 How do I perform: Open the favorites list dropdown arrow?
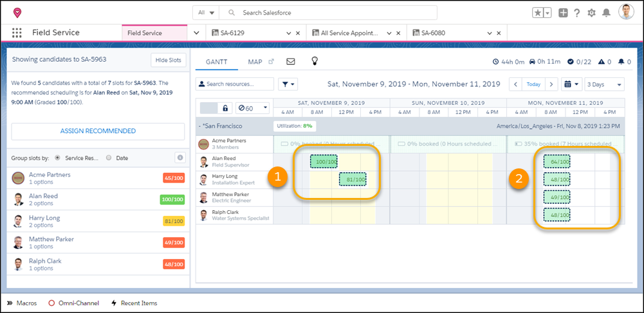[x=547, y=13]
